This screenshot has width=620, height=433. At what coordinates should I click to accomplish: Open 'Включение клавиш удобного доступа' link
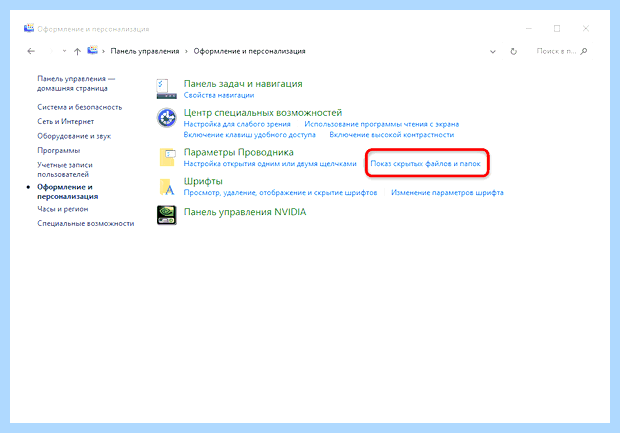pos(250,135)
